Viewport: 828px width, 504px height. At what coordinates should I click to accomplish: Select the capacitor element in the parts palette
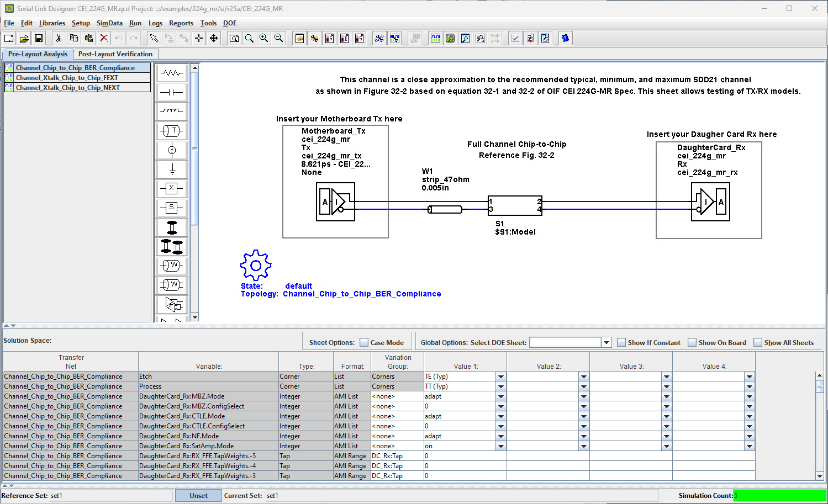point(171,92)
